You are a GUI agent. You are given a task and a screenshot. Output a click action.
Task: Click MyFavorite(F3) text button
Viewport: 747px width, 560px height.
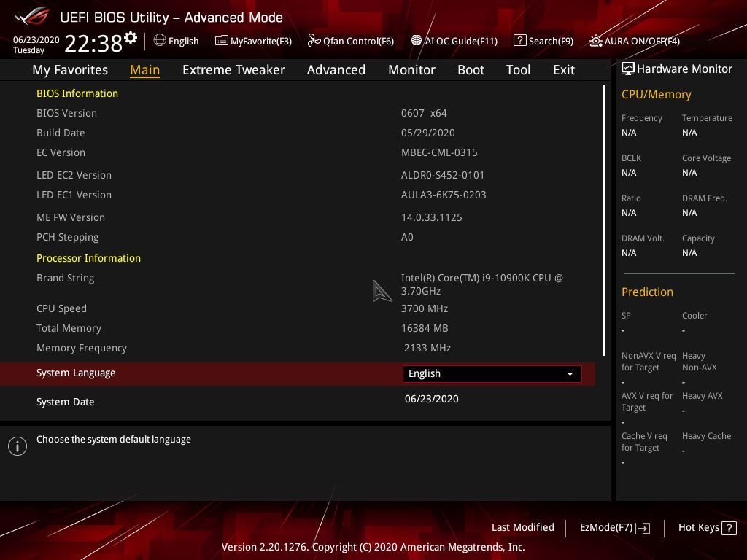pyautogui.click(x=261, y=41)
